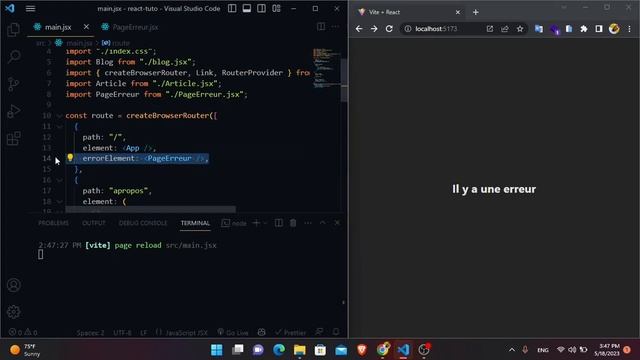
Task: Open terminal panel More Actions menu
Action: coord(308,223)
